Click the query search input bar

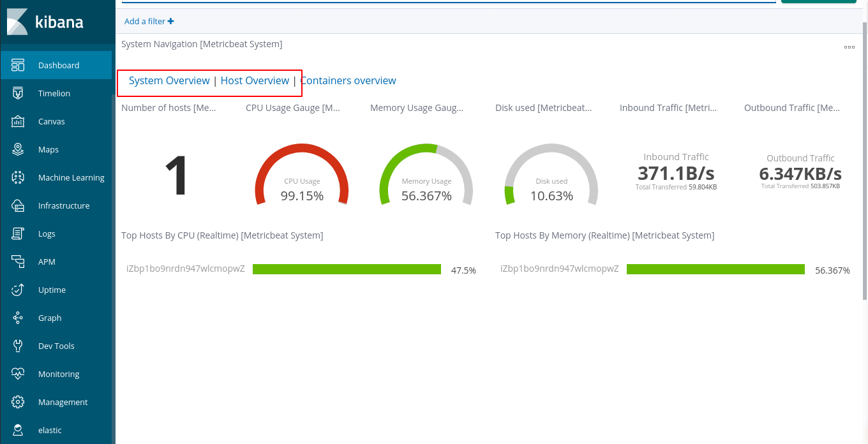coord(448,2)
